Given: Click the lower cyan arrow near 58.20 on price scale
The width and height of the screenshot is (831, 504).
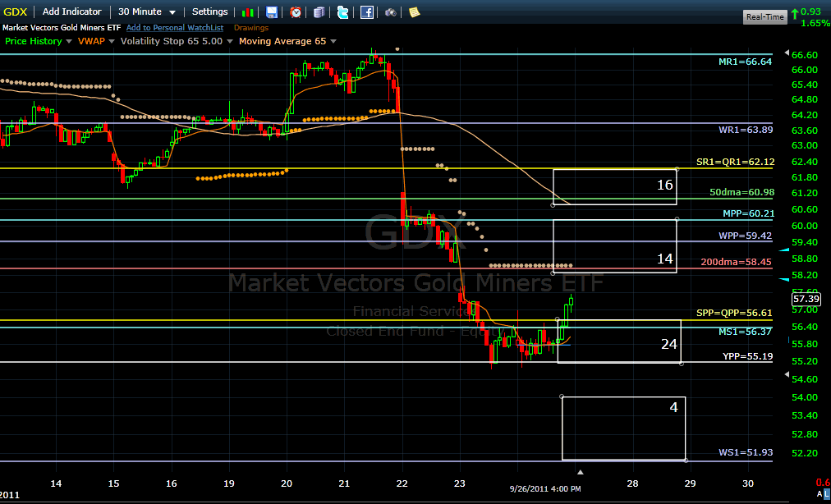Looking at the screenshot, I should click(784, 279).
